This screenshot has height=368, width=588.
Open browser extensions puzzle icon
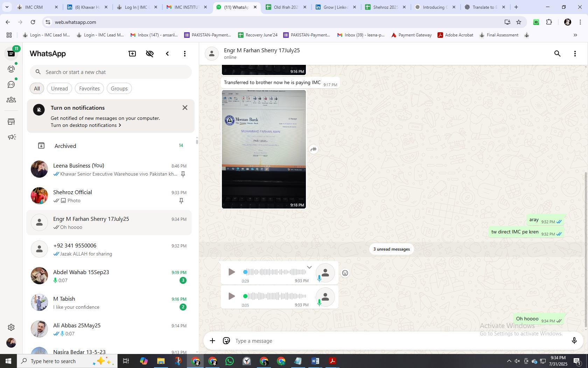549,22
